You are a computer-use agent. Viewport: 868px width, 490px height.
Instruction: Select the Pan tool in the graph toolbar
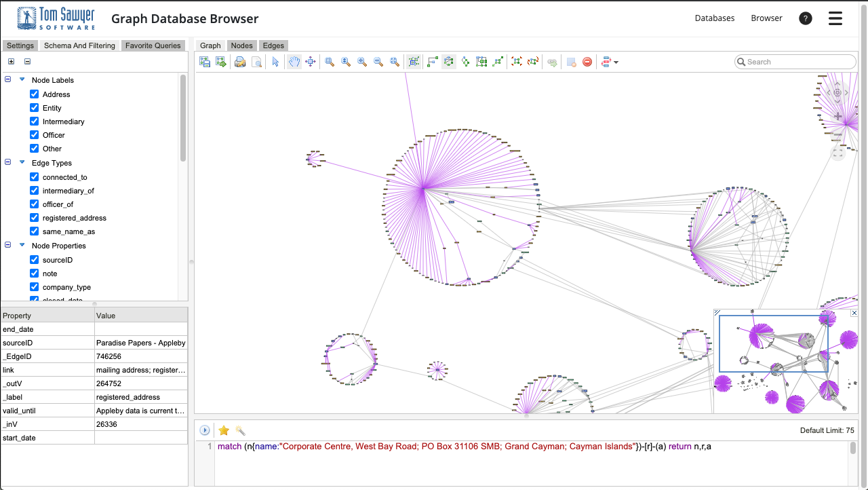[294, 62]
